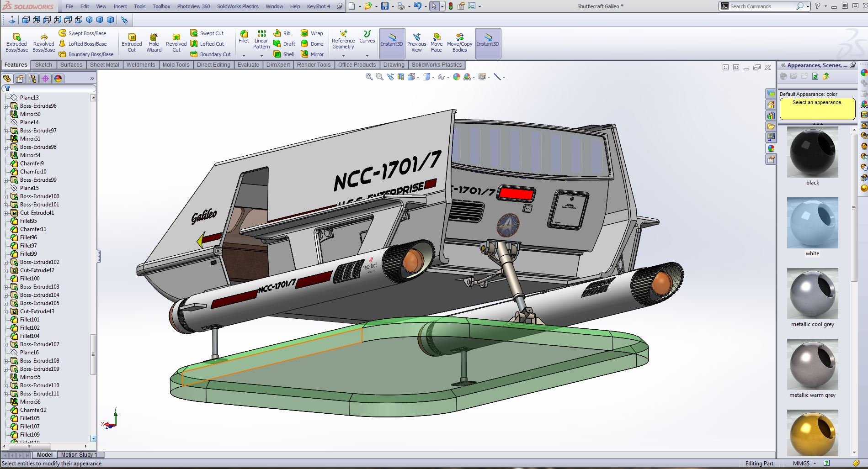The image size is (868, 469).
Task: Select Chamfer9 in the feature tree
Action: click(x=32, y=163)
